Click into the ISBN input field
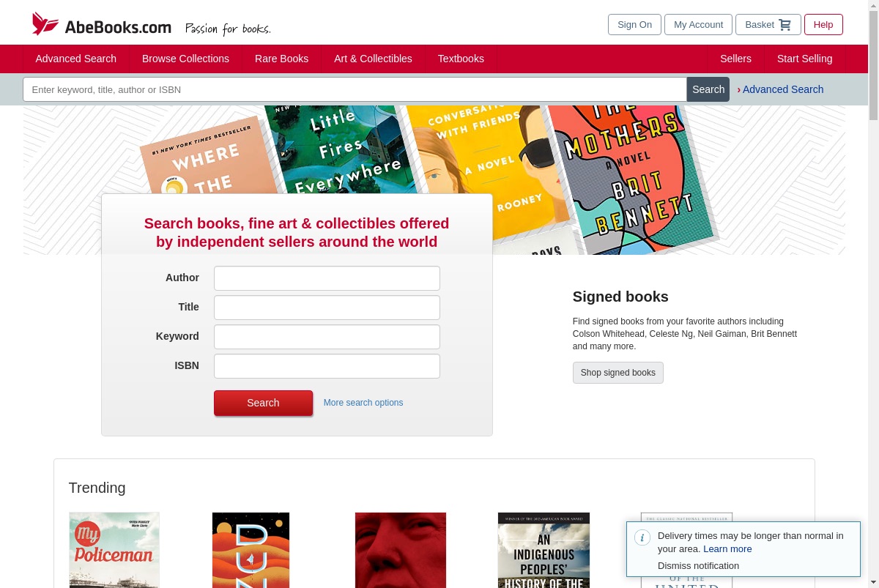 pos(327,366)
